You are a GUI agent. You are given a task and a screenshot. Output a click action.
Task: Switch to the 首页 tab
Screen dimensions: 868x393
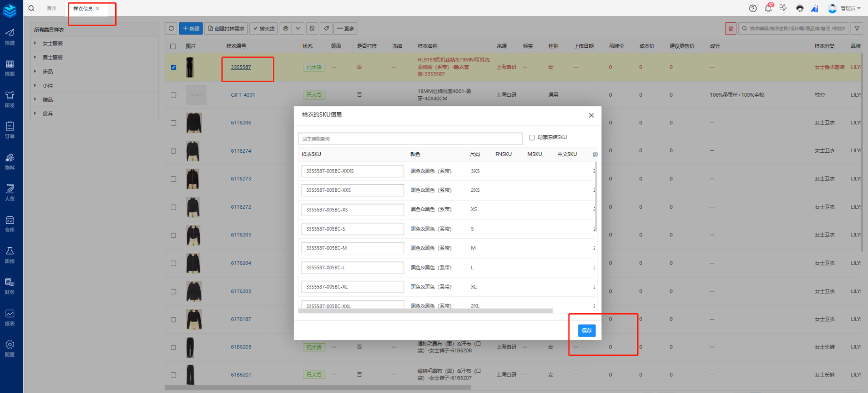[52, 8]
